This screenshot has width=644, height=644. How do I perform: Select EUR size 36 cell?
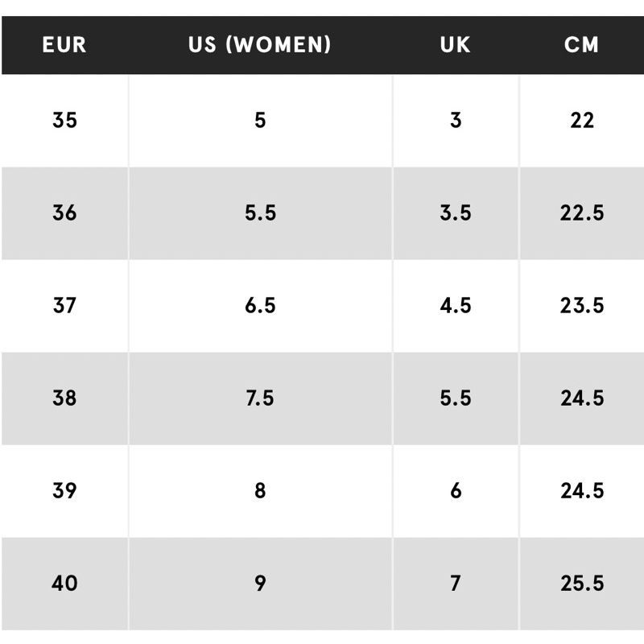pos(64,213)
